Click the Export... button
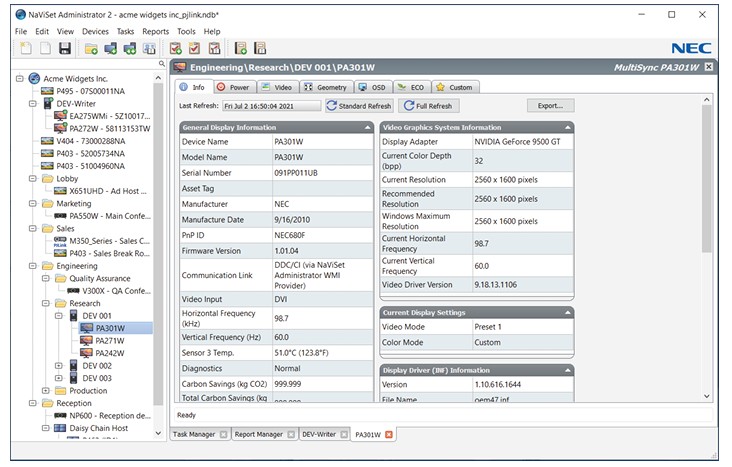Image resolution: width=732 pixels, height=467 pixels. 550,105
